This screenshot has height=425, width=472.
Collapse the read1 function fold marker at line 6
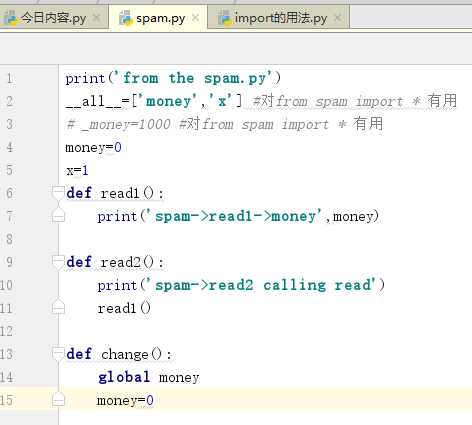(x=58, y=193)
